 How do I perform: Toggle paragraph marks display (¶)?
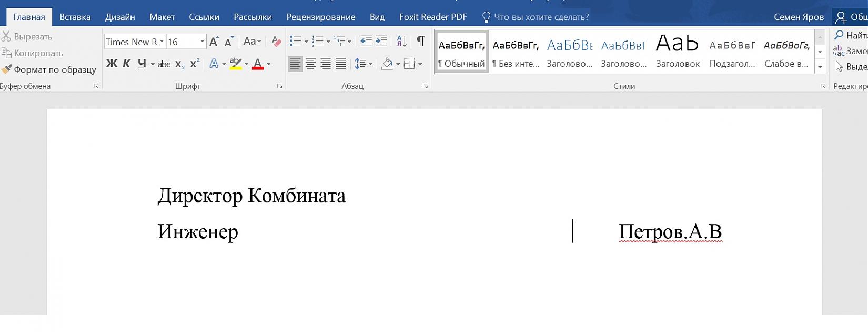click(421, 42)
